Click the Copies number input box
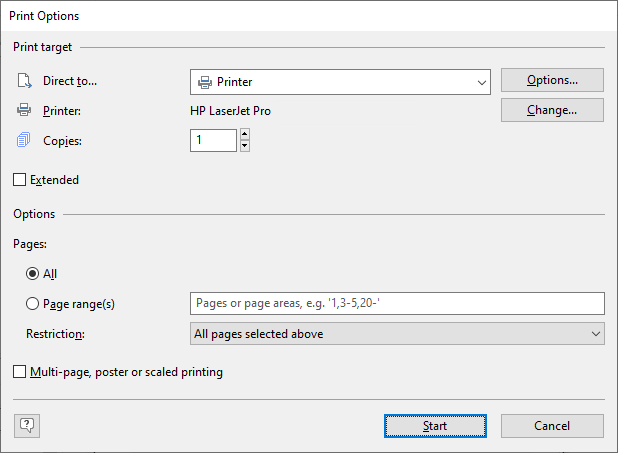The width and height of the screenshot is (618, 453). [213, 140]
